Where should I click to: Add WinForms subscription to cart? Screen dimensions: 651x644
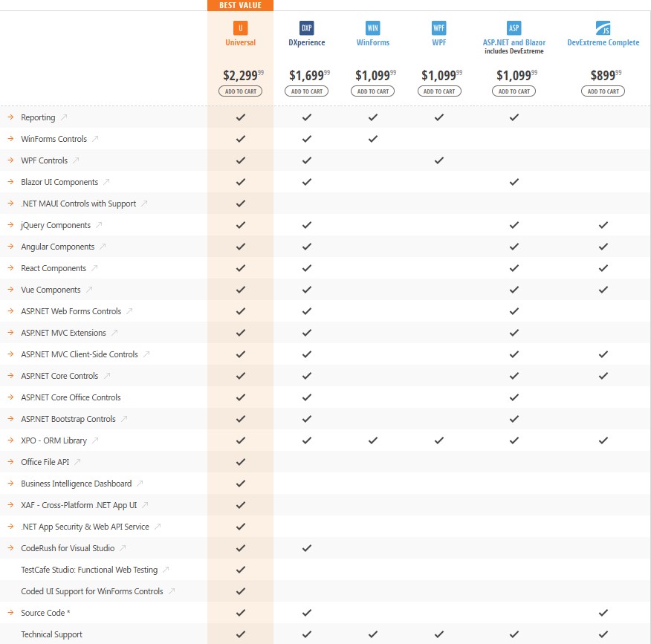click(x=373, y=91)
